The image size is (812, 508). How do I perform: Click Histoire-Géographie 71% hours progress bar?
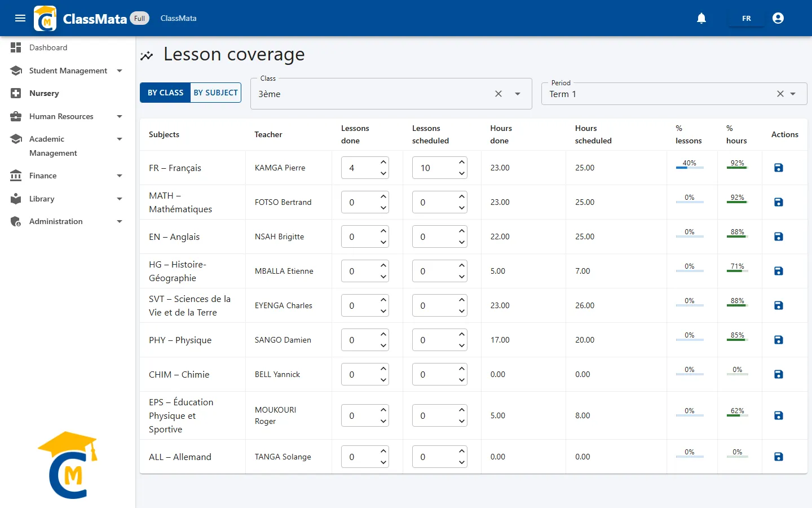[x=737, y=271]
